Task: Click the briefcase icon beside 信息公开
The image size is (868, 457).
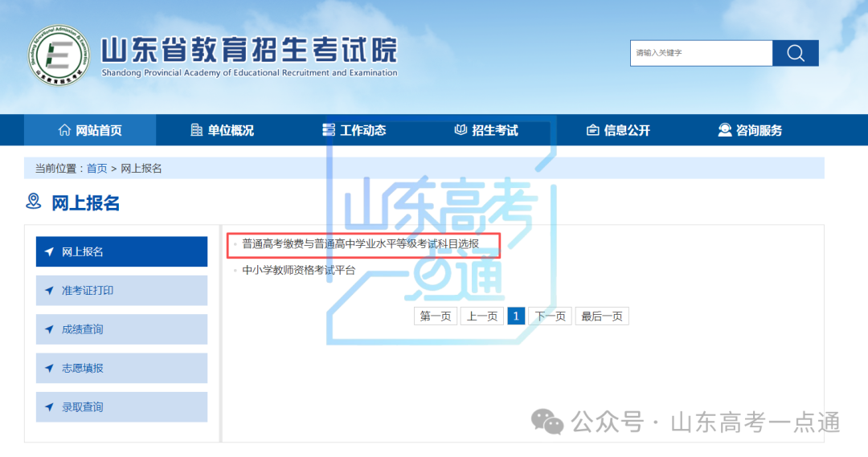Action: click(x=593, y=130)
